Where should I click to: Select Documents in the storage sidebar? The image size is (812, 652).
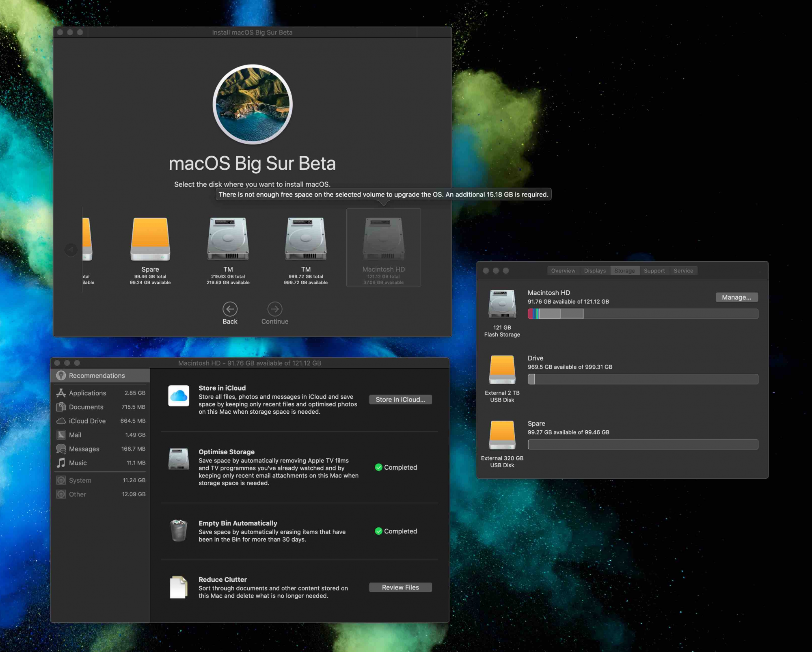100,407
